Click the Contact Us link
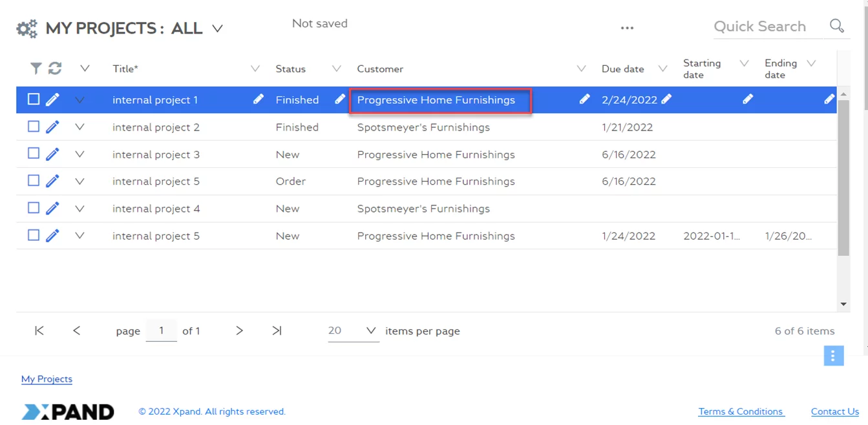Viewport: 868px width, 425px height. pyautogui.click(x=834, y=411)
